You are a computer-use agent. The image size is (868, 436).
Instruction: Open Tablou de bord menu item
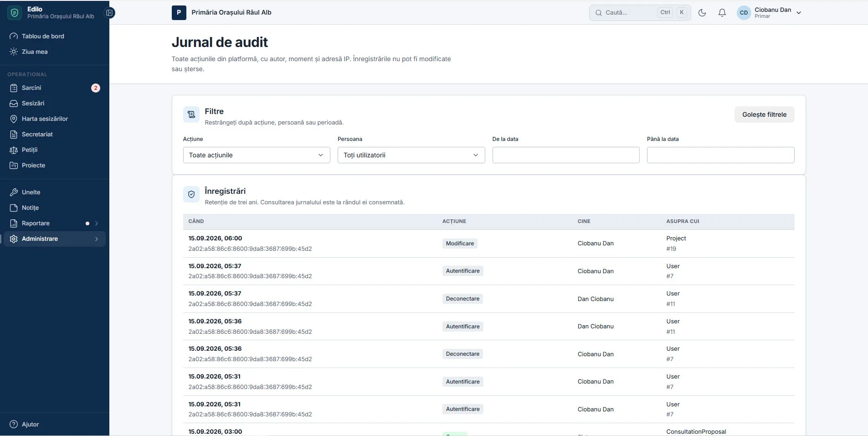(55, 36)
